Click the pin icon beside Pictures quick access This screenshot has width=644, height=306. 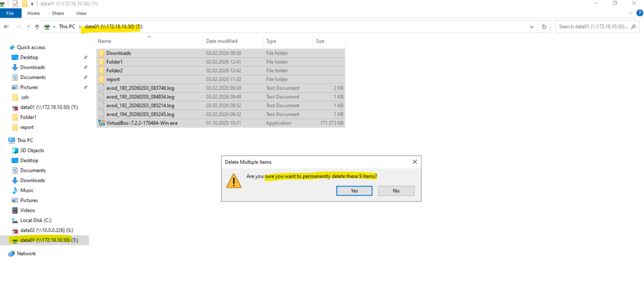[86, 87]
